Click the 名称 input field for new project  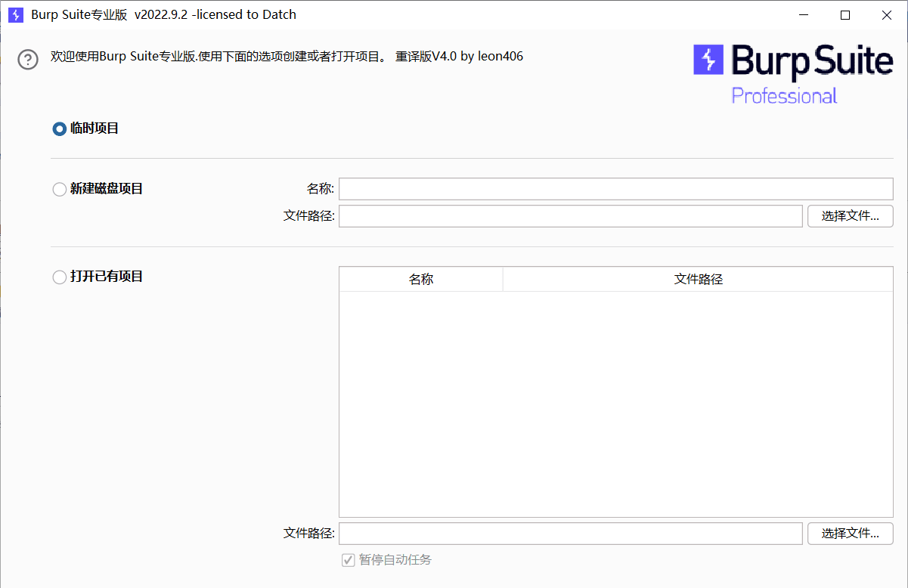616,189
